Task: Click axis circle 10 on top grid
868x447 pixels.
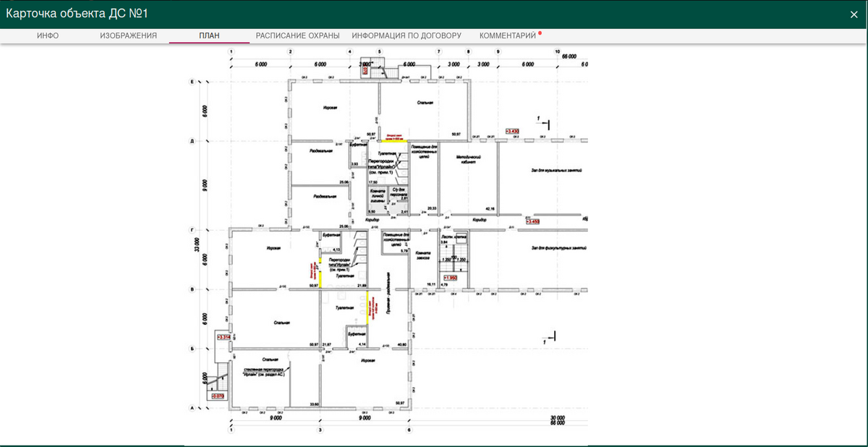Action: coord(557,52)
